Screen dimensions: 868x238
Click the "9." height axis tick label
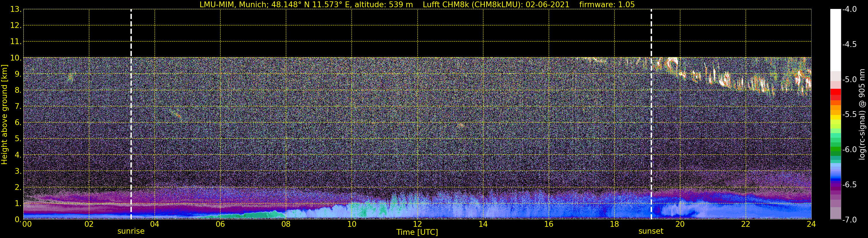click(18, 74)
